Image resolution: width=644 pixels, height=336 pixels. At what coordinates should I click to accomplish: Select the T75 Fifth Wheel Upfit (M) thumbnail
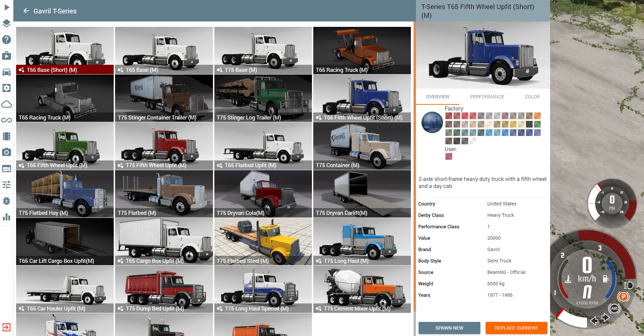164,146
